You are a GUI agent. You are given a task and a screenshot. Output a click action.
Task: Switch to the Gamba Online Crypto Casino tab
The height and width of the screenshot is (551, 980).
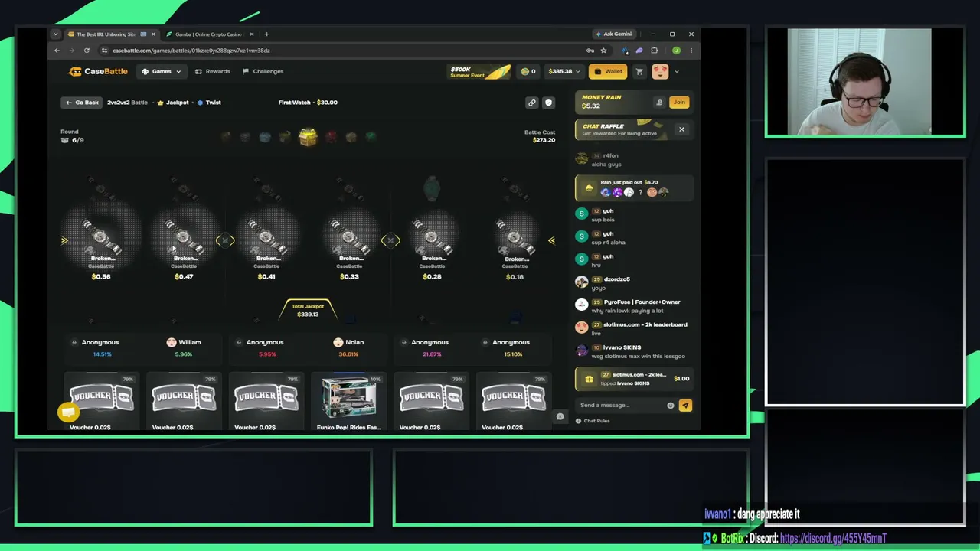pyautogui.click(x=207, y=34)
